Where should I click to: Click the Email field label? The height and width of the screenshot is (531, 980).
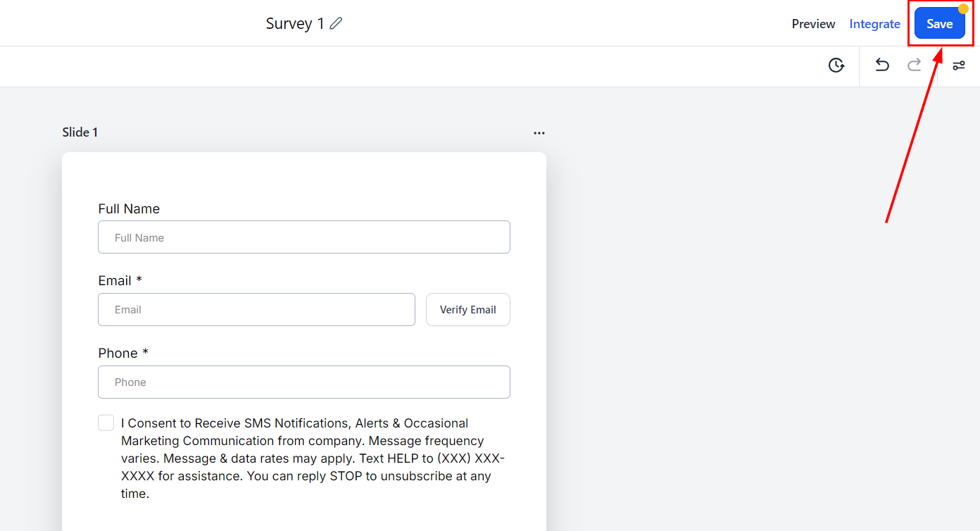tap(115, 281)
